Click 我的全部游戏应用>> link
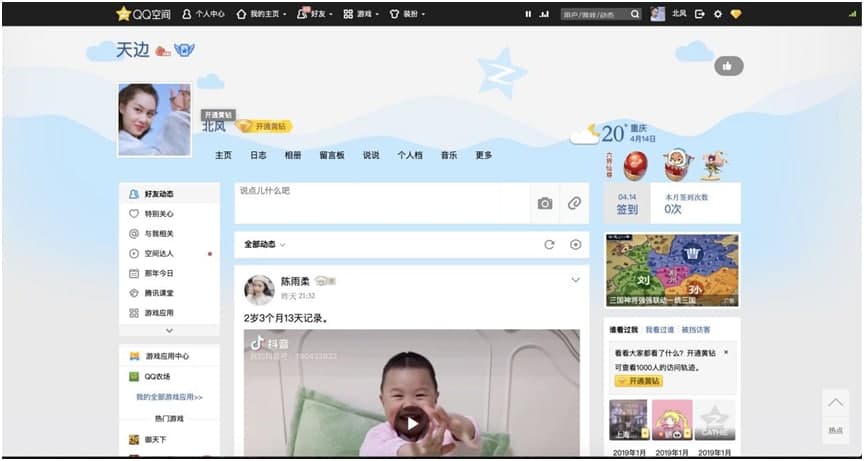Image resolution: width=864 pixels, height=461 pixels. 169,397
